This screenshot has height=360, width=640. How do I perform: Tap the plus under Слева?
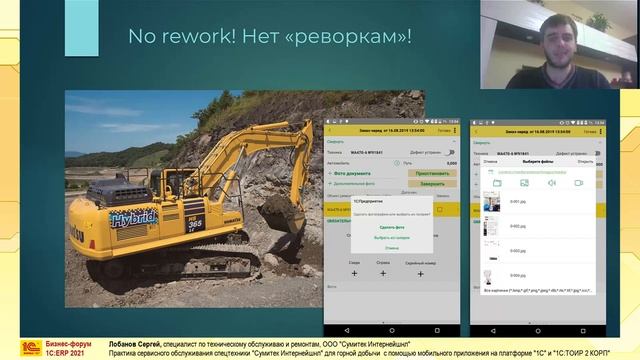point(354,273)
